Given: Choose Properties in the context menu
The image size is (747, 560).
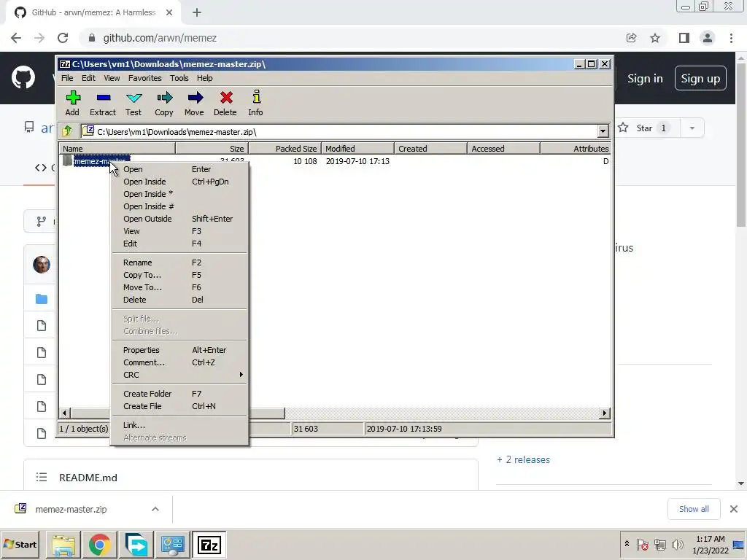Looking at the screenshot, I should click(x=179, y=350).
